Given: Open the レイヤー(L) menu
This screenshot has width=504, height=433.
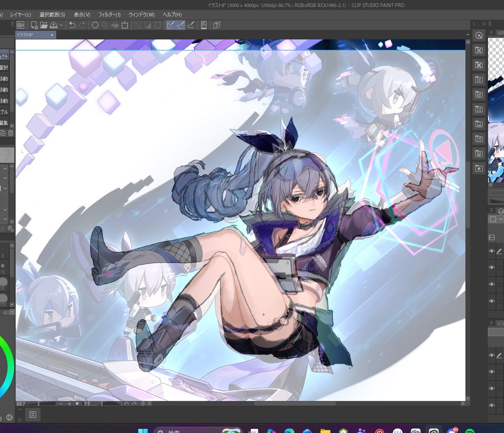Looking at the screenshot, I should pyautogui.click(x=21, y=15).
